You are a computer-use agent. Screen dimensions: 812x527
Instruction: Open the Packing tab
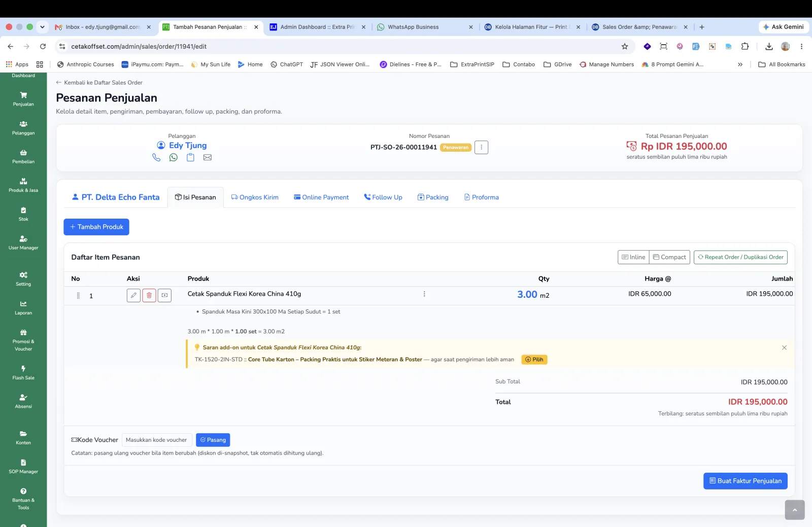tap(433, 197)
